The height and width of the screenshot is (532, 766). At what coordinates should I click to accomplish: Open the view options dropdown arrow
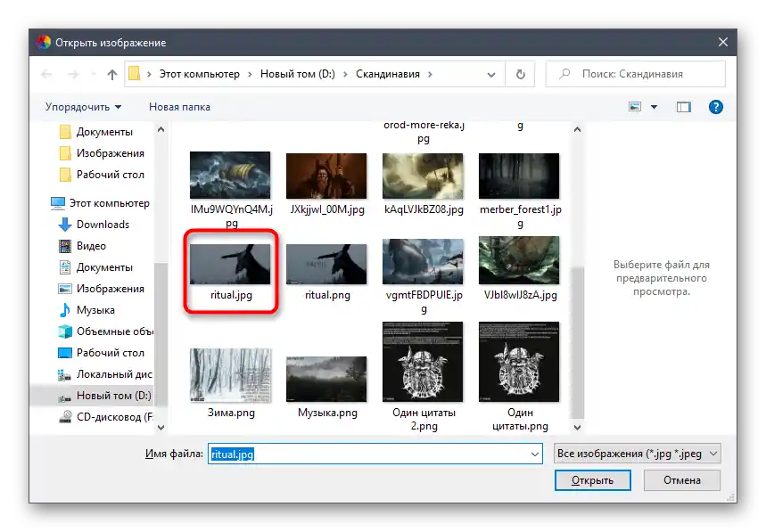click(654, 107)
